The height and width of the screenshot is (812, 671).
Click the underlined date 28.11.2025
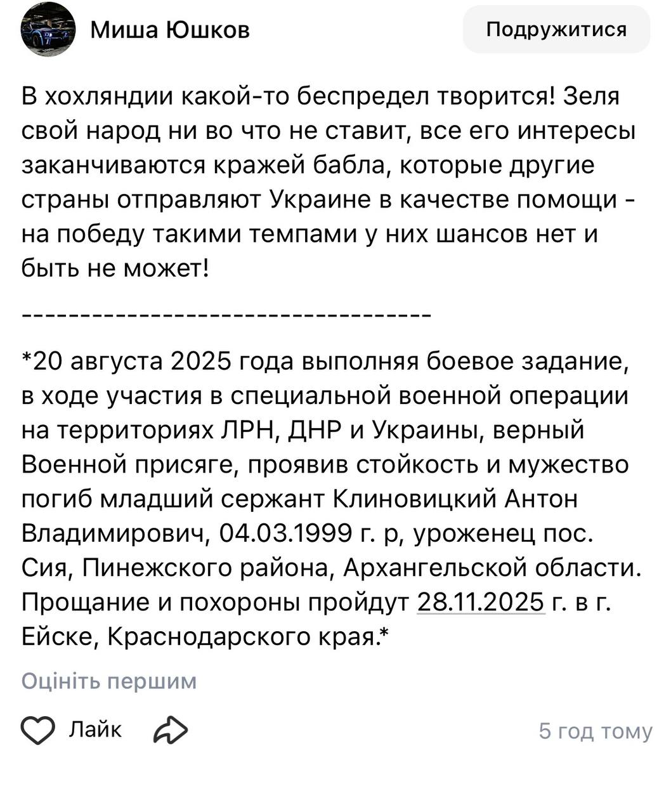481,601
